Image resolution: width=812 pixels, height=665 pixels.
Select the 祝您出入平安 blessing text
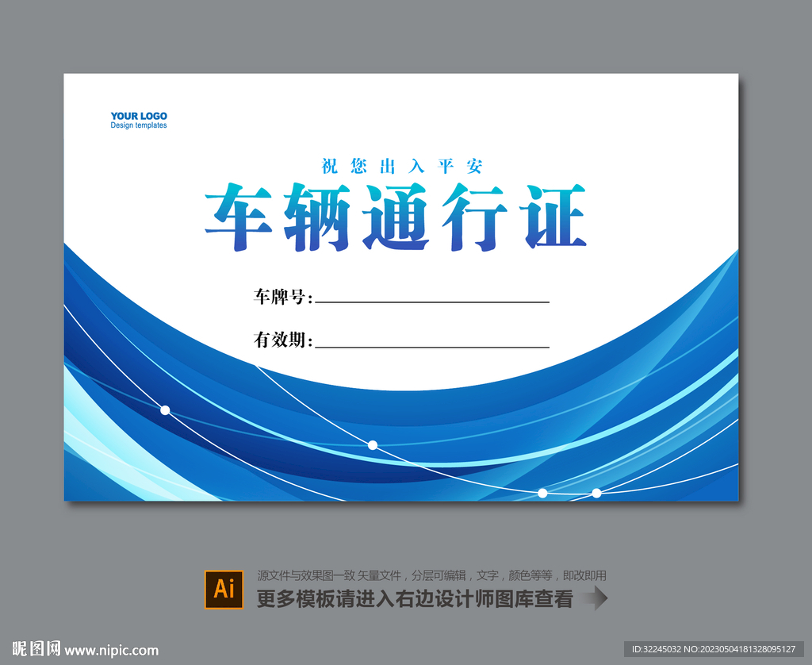click(x=401, y=167)
